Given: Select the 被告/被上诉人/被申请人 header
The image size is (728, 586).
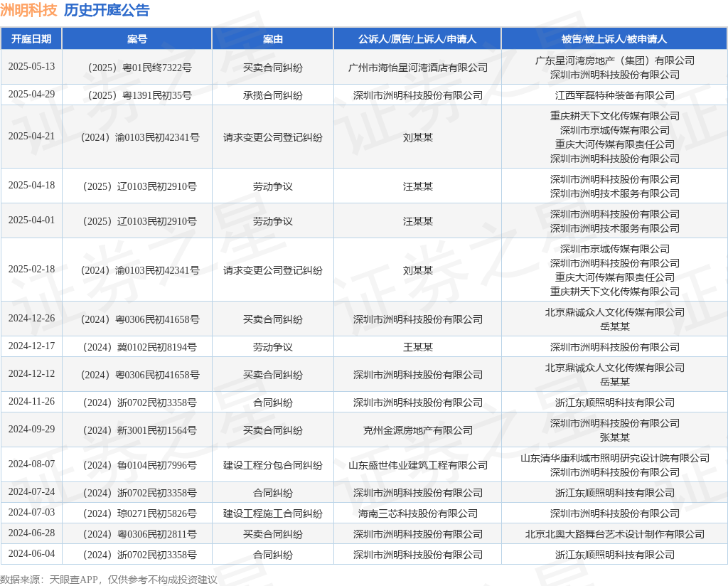Looking at the screenshot, I should click(614, 39).
